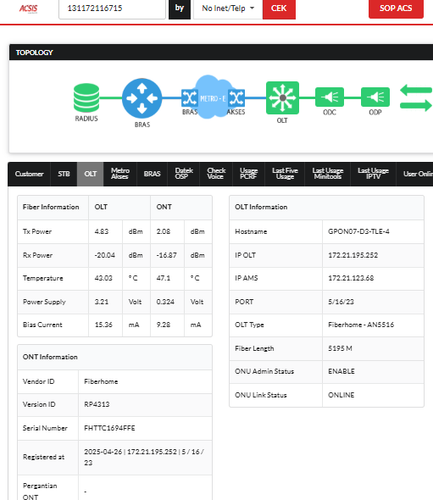This screenshot has height=500, width=433.
Task: Click OLT Bias Current value 15.36
Action: 103,325
